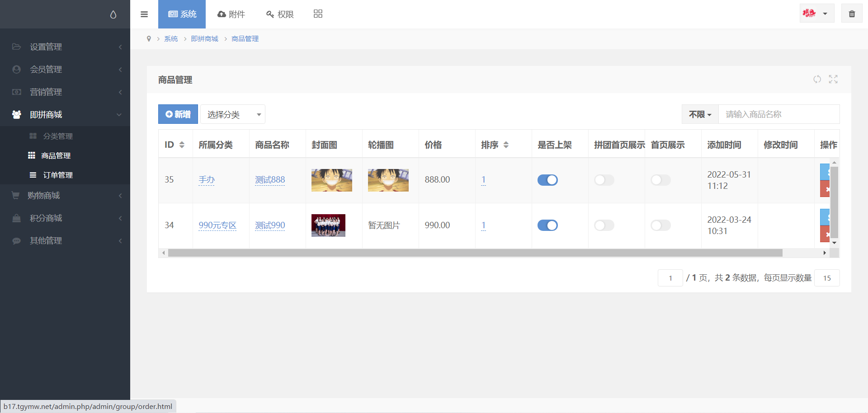
Task: Open 订单管理 in the sidebar
Action: click(x=57, y=175)
